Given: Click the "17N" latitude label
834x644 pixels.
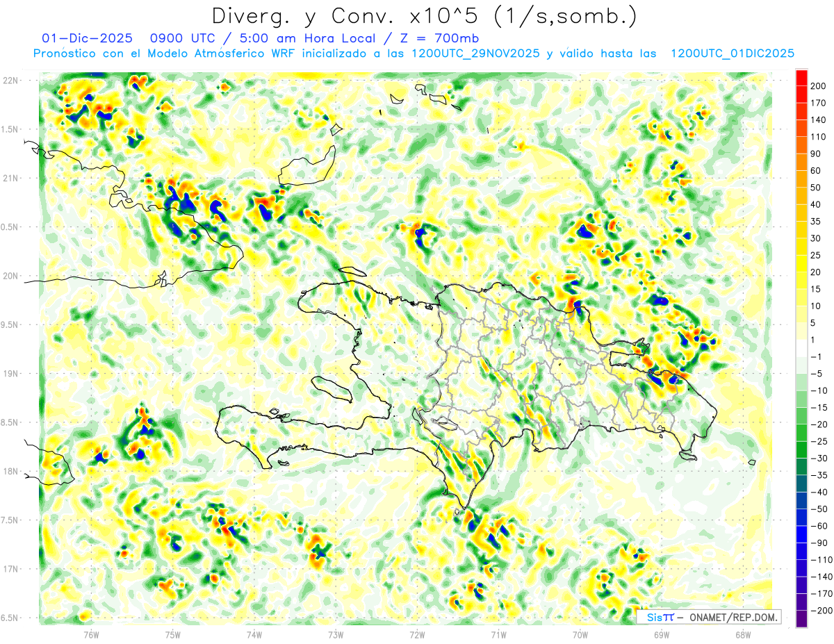Looking at the screenshot, I should point(10,569).
